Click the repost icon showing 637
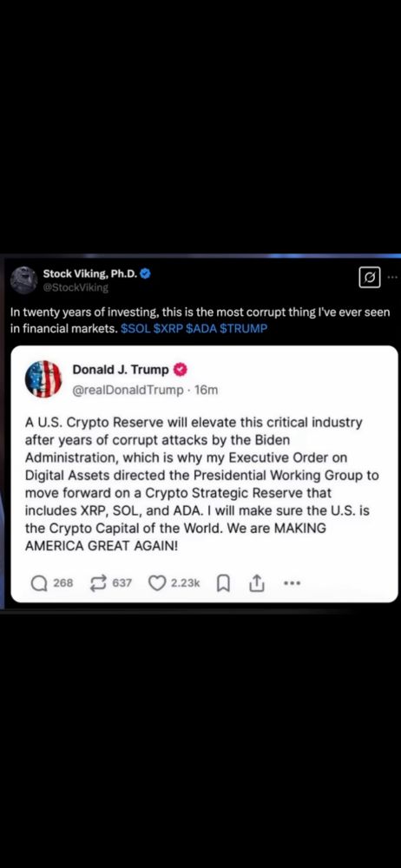 (99, 583)
